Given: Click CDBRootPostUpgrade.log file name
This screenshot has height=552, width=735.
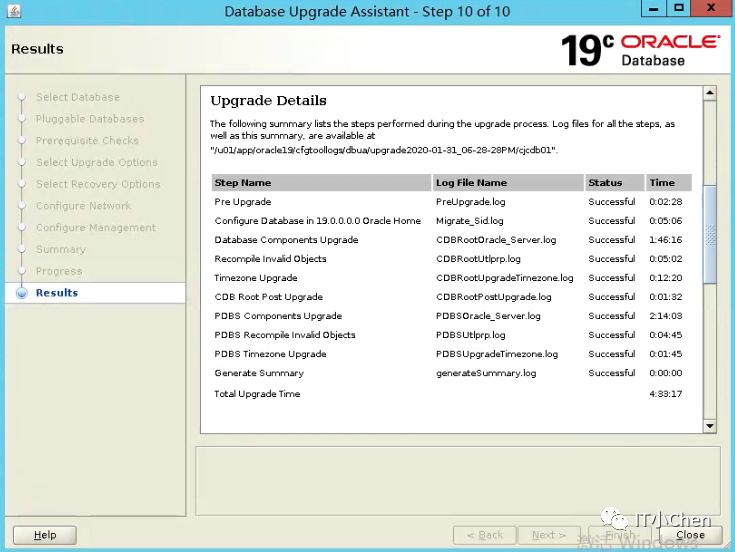Looking at the screenshot, I should pyautogui.click(x=494, y=297).
